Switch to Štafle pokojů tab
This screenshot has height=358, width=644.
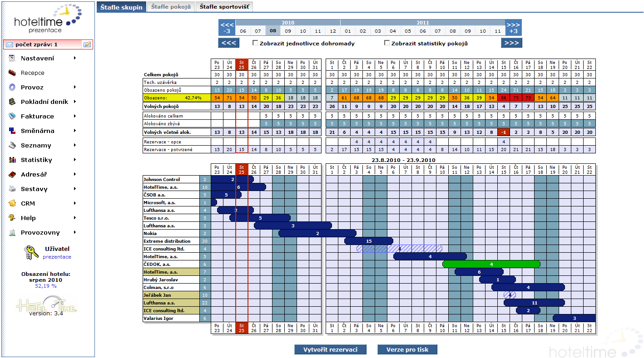pos(171,7)
